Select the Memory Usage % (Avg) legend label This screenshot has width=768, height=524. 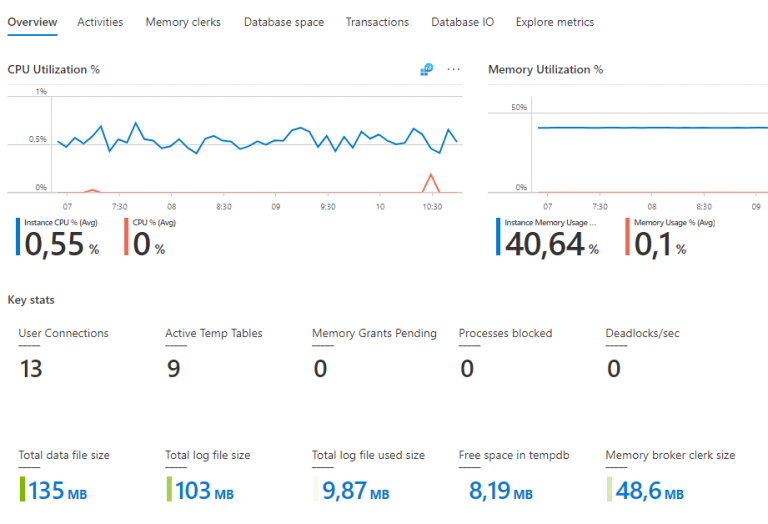(x=675, y=222)
